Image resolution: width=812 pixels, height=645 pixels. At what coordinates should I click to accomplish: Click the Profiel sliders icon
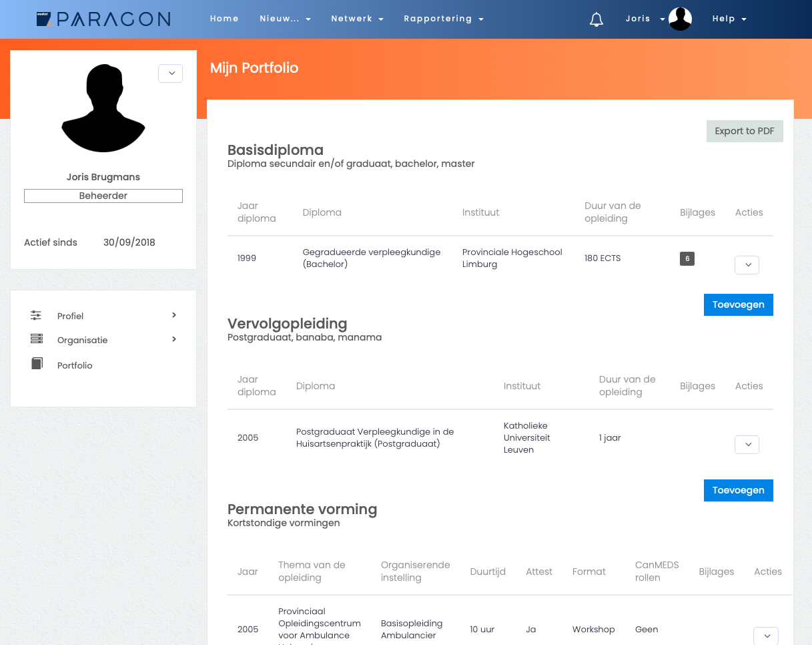tap(36, 315)
